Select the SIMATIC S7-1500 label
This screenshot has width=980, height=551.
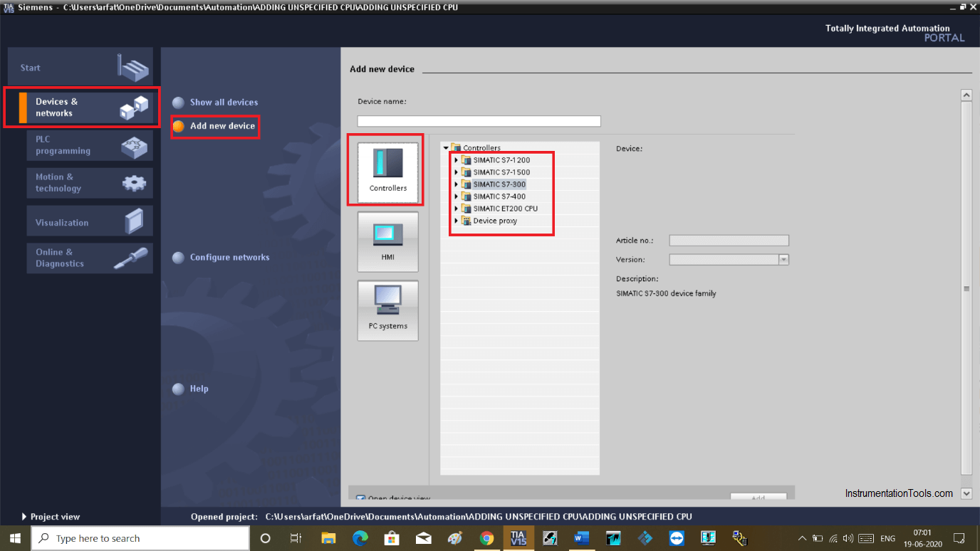501,172
